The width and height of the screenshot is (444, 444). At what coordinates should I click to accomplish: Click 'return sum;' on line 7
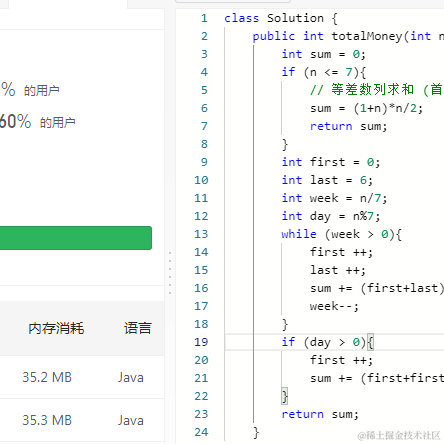tap(348, 126)
